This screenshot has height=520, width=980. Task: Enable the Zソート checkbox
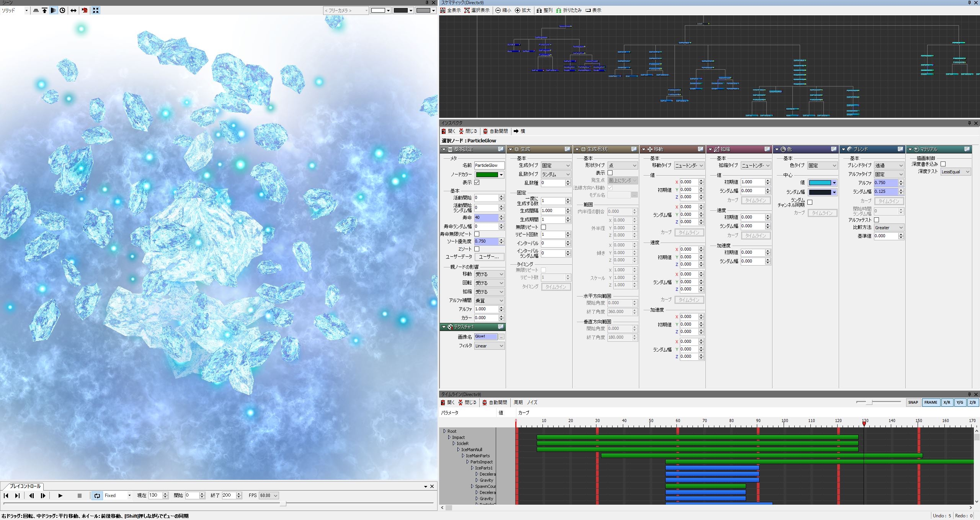click(477, 249)
